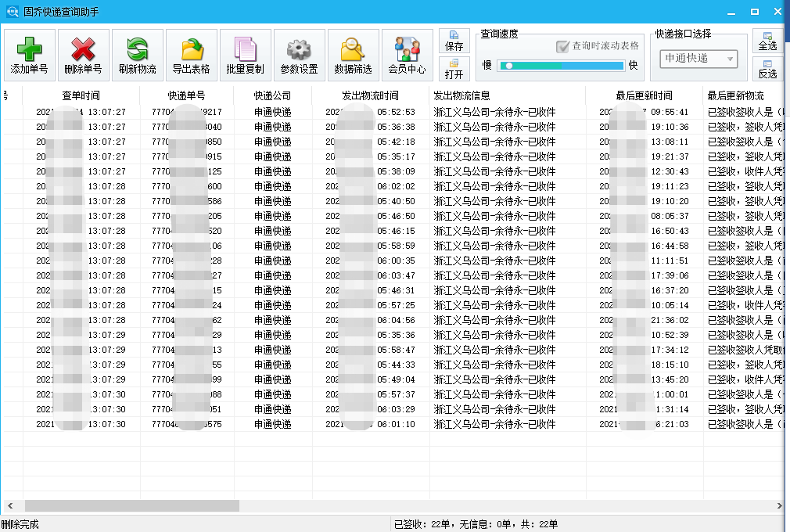Select 申通快递 cell in 05:38:09 row
Viewport: 790px width, 532px height.
(x=272, y=171)
